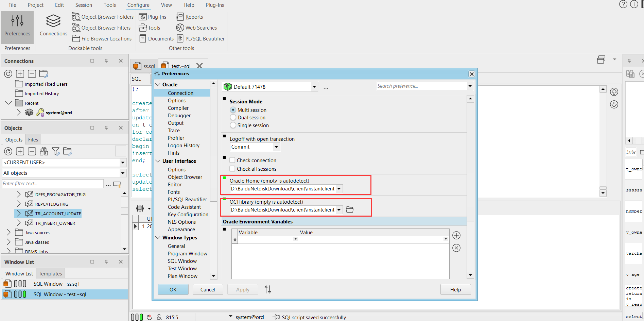The width and height of the screenshot is (644, 321).
Task: Open Object Browser Folders settings
Action: pyautogui.click(x=103, y=17)
